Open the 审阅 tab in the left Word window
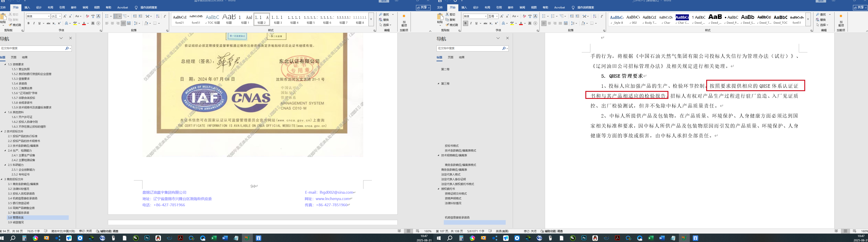Image resolution: width=868 pixels, height=242 pixels. 85,8
